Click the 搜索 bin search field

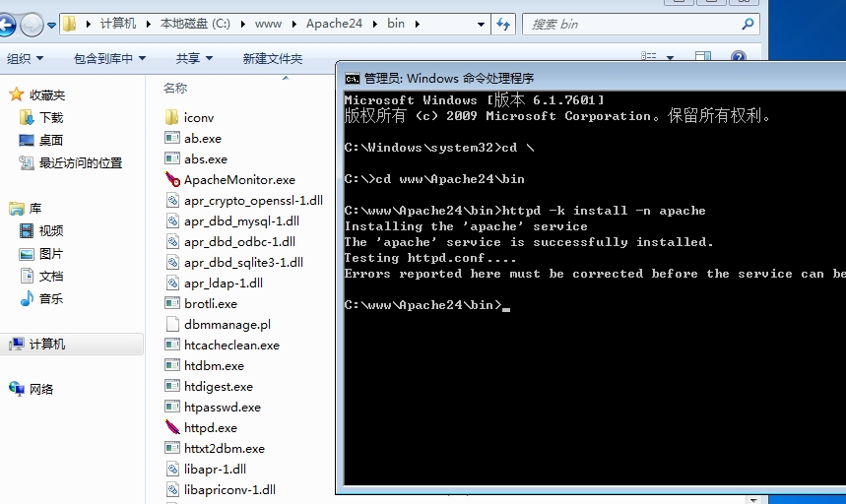click(641, 25)
